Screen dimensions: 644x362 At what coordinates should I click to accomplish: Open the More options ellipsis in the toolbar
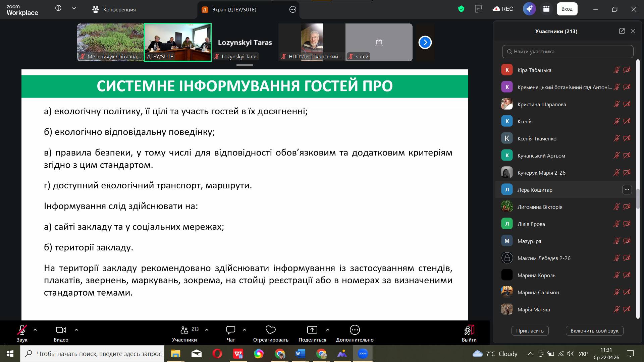[355, 330]
